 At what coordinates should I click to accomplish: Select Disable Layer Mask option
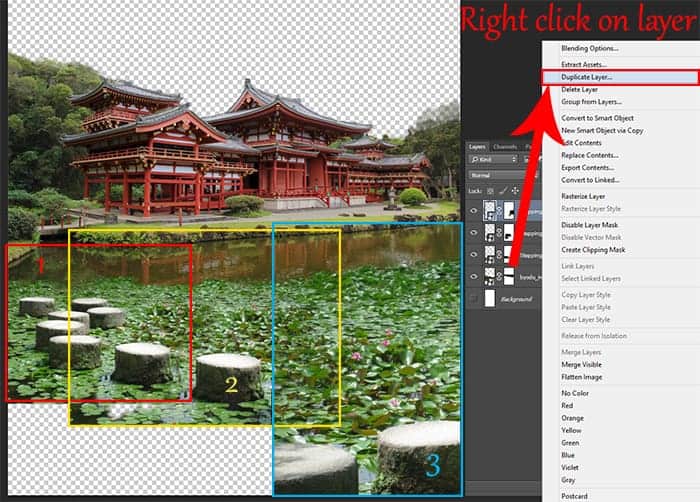point(589,225)
